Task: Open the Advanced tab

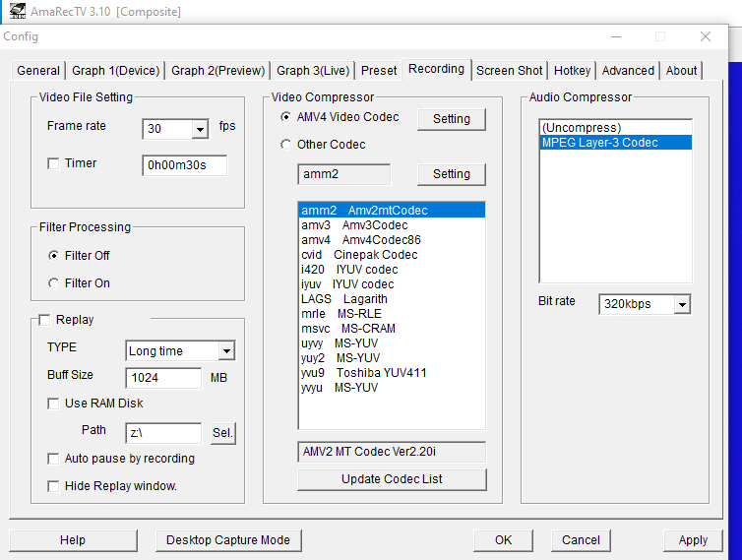Action: click(628, 71)
